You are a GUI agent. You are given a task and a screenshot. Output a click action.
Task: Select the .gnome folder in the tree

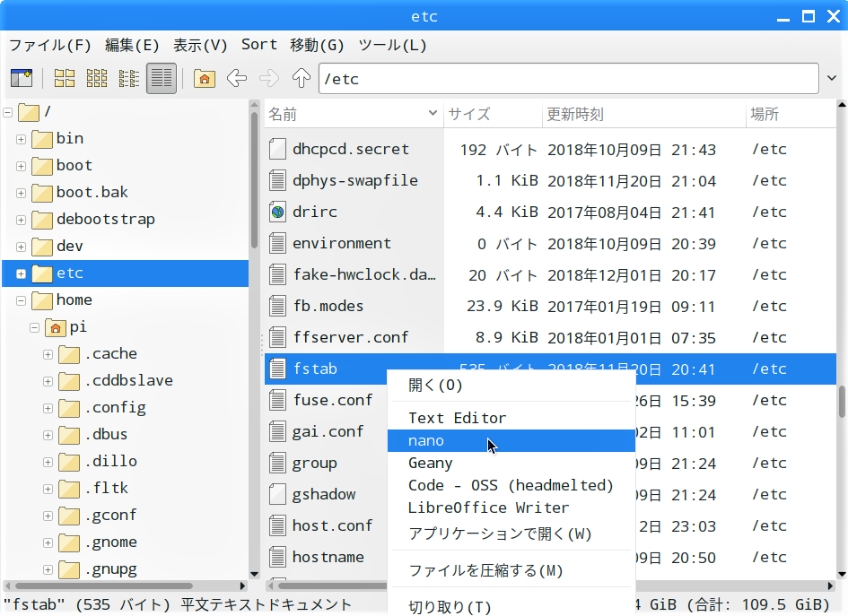[x=111, y=542]
